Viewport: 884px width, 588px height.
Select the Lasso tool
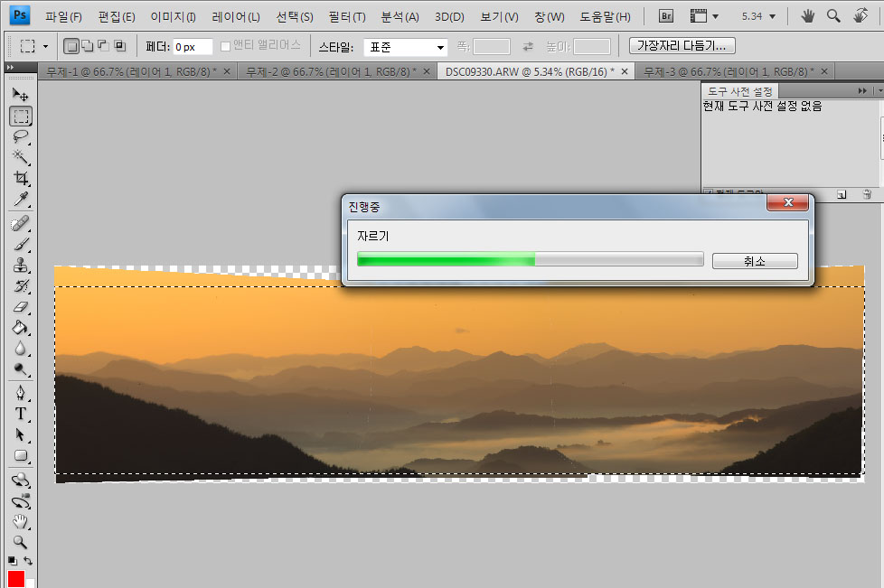coord(20,136)
